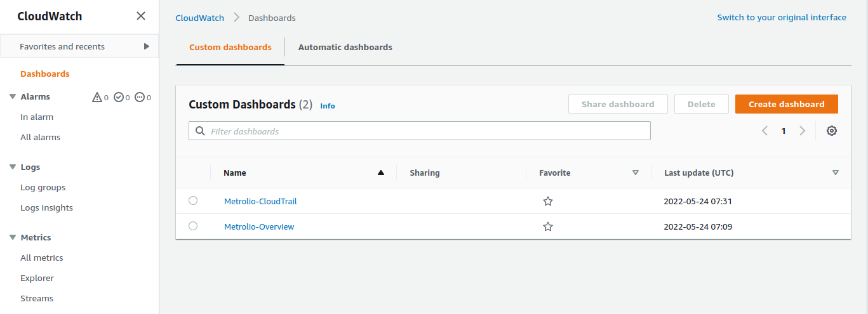
Task: Select Metrolio-Overview radio button
Action: (x=193, y=226)
